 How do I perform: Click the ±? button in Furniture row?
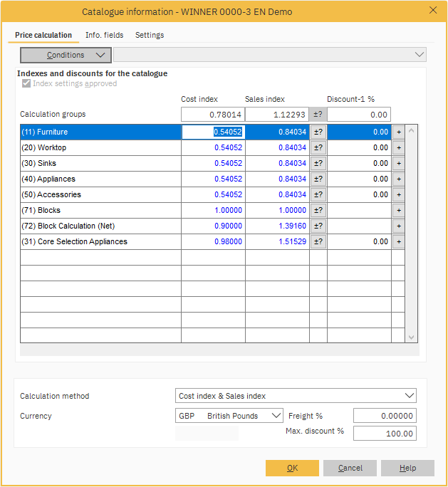318,132
